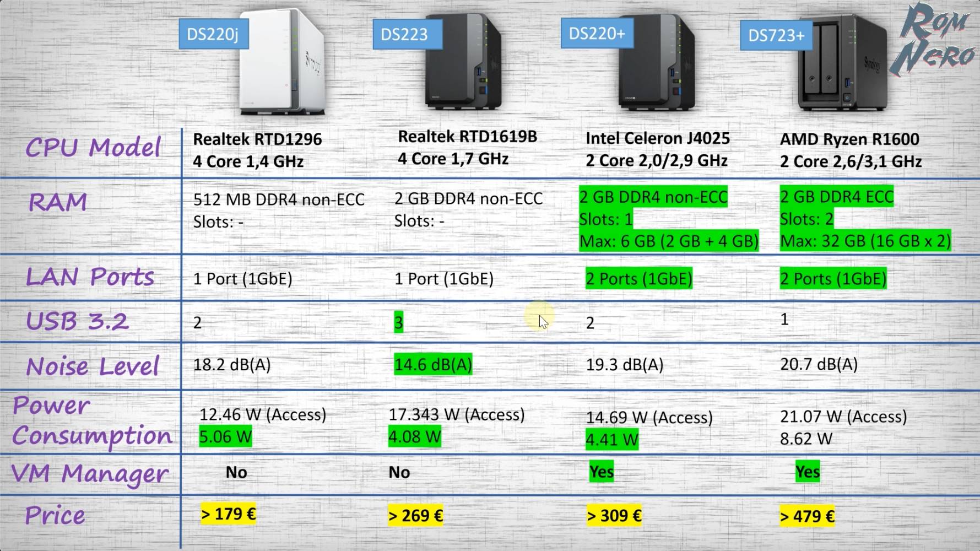Click the "Realtek RTD1296" CPU text
This screenshot has width=980, height=551.
(x=257, y=139)
